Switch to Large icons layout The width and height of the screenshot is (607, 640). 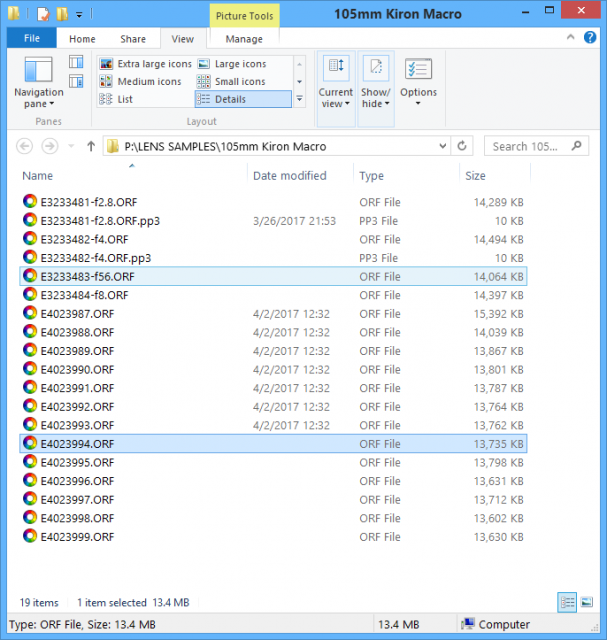(233, 64)
